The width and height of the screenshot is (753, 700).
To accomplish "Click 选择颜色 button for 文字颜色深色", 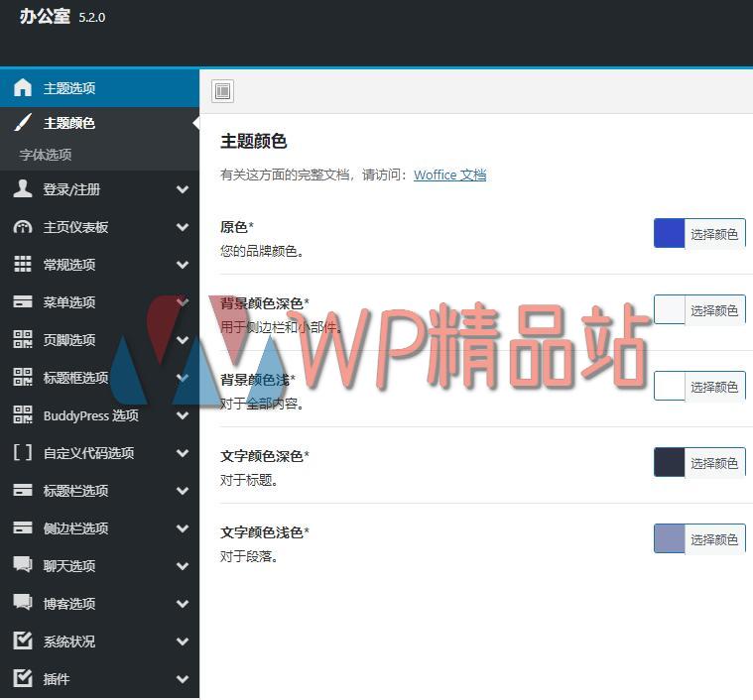I will coord(714,463).
